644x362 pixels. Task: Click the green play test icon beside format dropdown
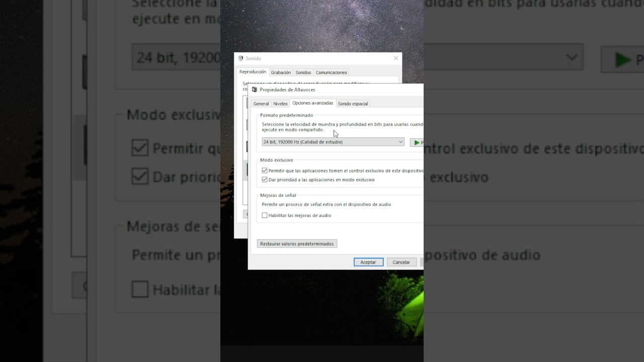tap(417, 142)
